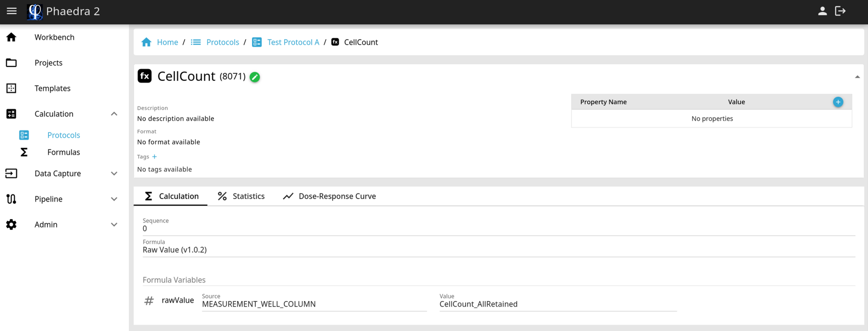
Task: Click the logout icon
Action: tap(840, 11)
